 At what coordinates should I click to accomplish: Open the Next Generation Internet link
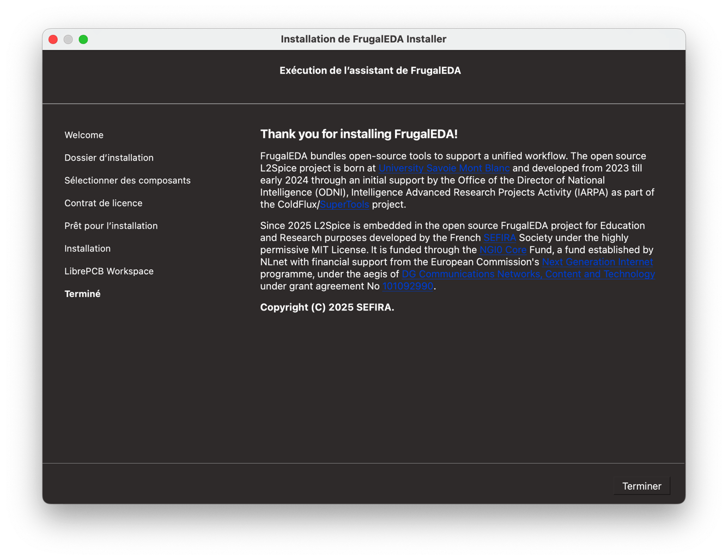click(x=597, y=262)
